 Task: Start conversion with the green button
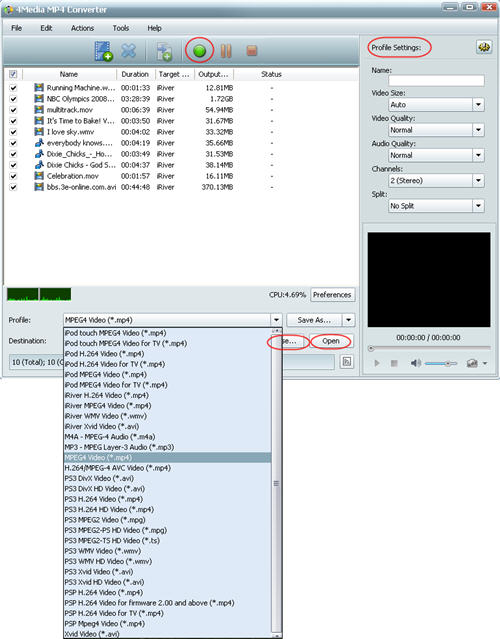(199, 51)
